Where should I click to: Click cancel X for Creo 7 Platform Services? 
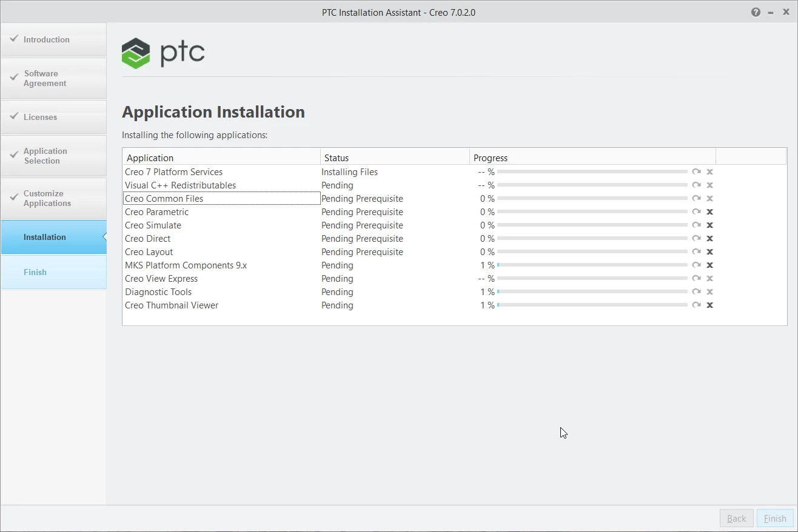[709, 172]
